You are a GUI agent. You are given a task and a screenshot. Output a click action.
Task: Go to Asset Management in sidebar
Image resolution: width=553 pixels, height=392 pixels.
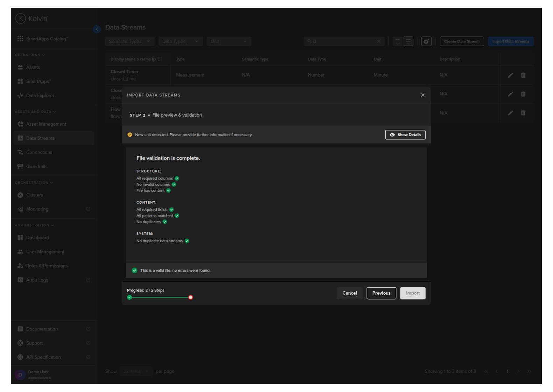46,124
